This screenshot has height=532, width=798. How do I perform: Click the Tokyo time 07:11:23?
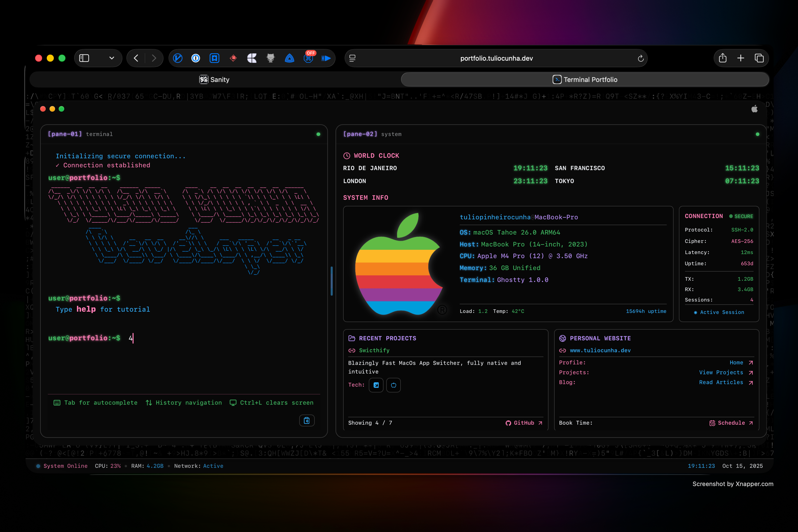click(742, 181)
